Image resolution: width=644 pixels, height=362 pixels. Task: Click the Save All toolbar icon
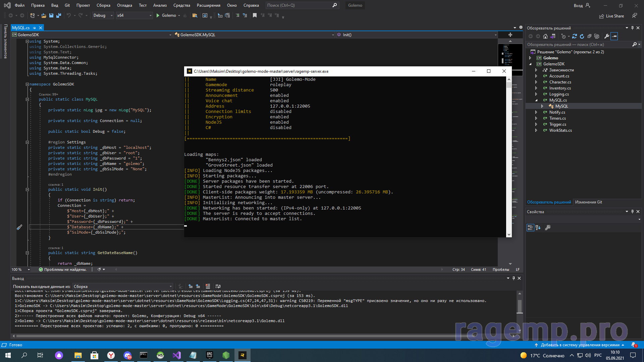coord(59,15)
